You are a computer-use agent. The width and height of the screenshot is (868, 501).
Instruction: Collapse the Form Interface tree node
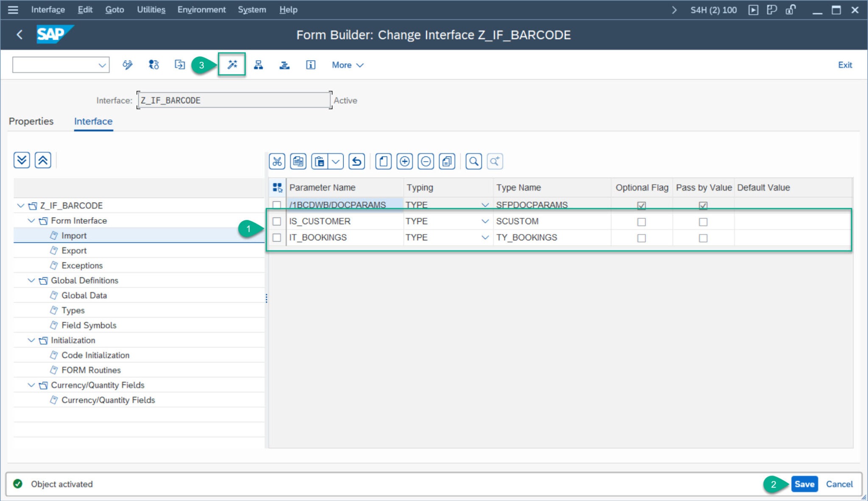pyautogui.click(x=30, y=220)
